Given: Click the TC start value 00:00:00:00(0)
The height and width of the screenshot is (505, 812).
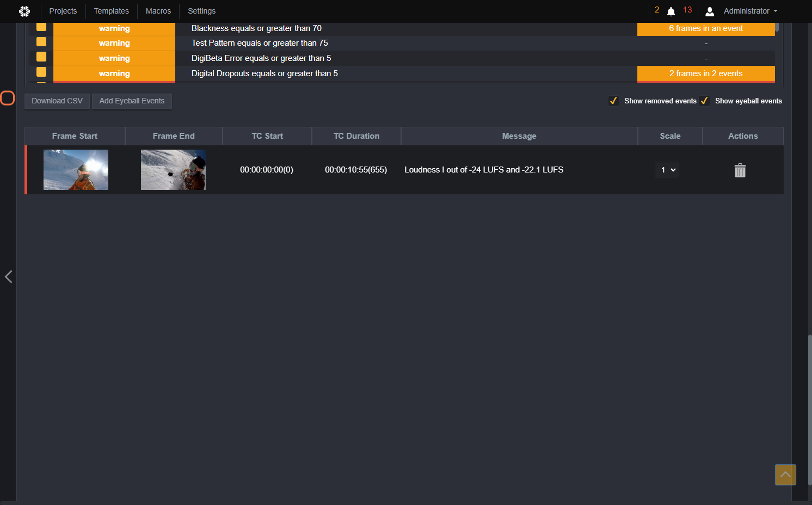Looking at the screenshot, I should click(x=267, y=170).
